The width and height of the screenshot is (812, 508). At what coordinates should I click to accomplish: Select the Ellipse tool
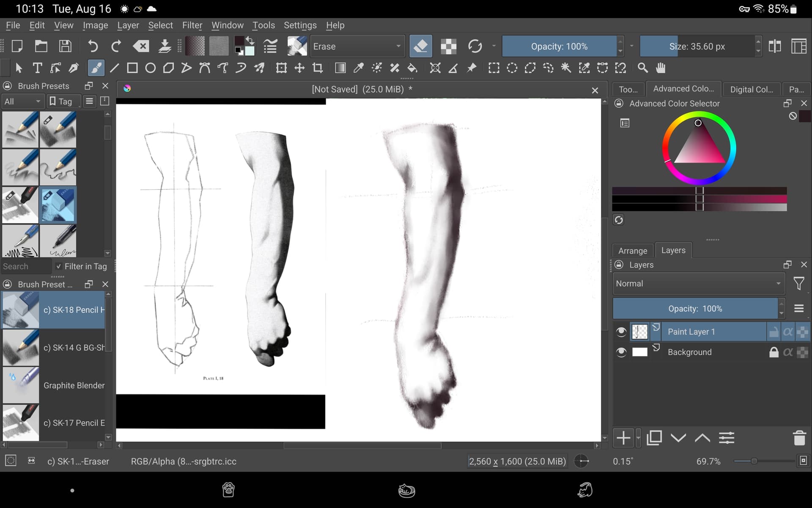coord(151,68)
